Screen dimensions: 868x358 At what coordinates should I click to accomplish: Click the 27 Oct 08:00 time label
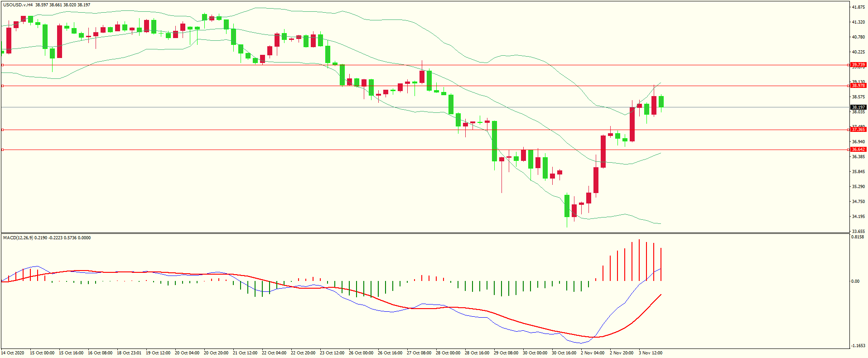419,353
